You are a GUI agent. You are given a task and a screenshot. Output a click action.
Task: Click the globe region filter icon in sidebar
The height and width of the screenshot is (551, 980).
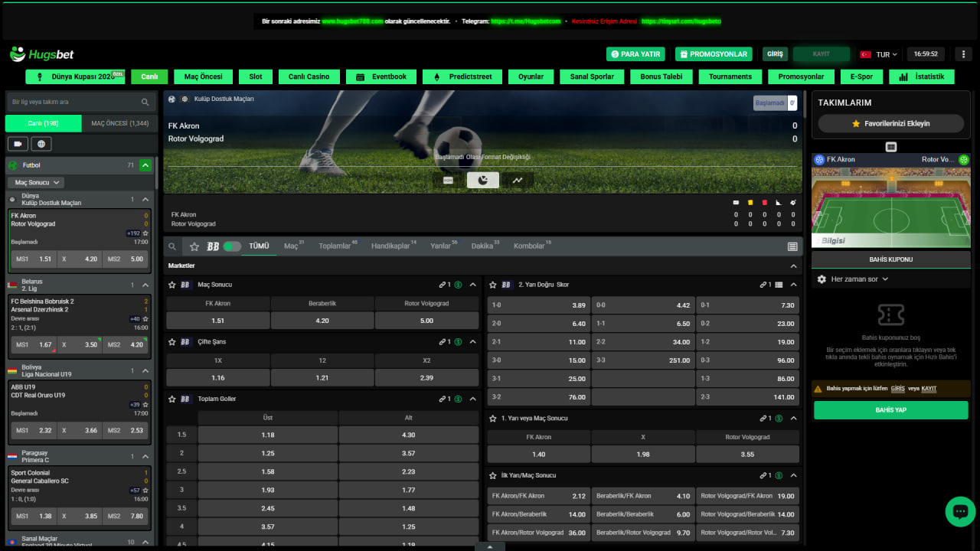(x=41, y=144)
